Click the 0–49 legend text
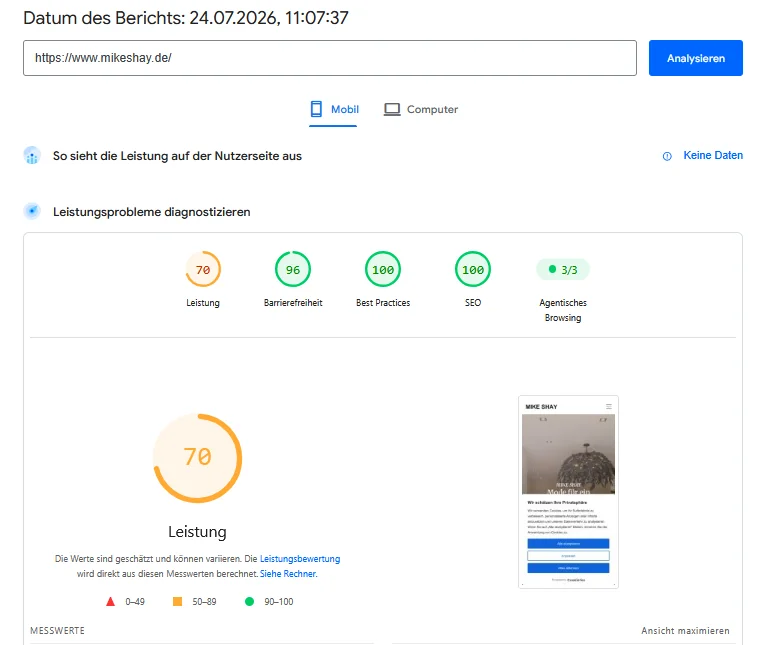The height and width of the screenshot is (645, 772). point(135,602)
